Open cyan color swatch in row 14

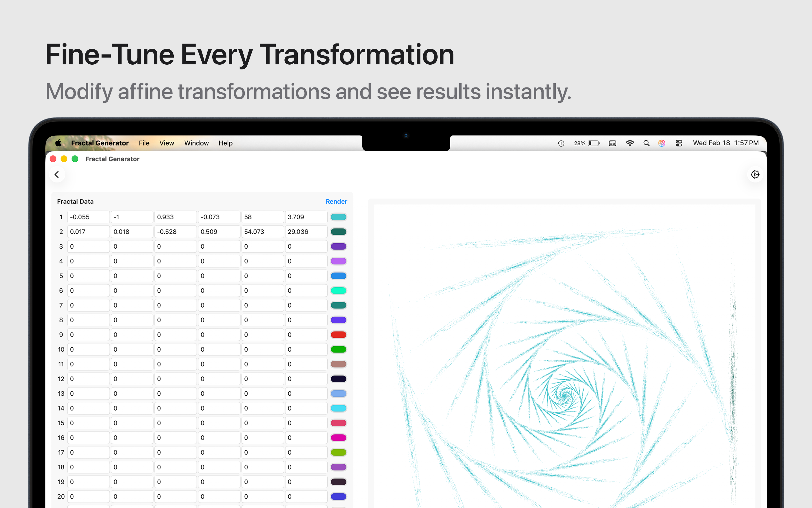pyautogui.click(x=338, y=408)
